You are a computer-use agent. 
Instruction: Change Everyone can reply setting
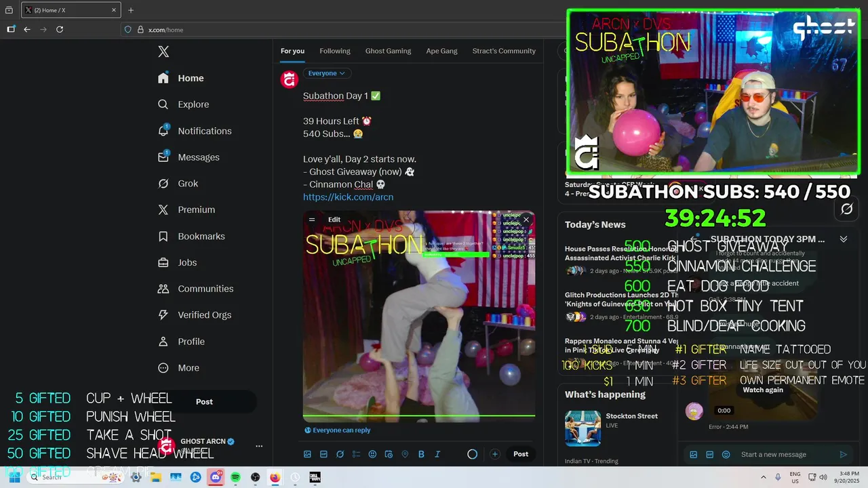pyautogui.click(x=337, y=430)
